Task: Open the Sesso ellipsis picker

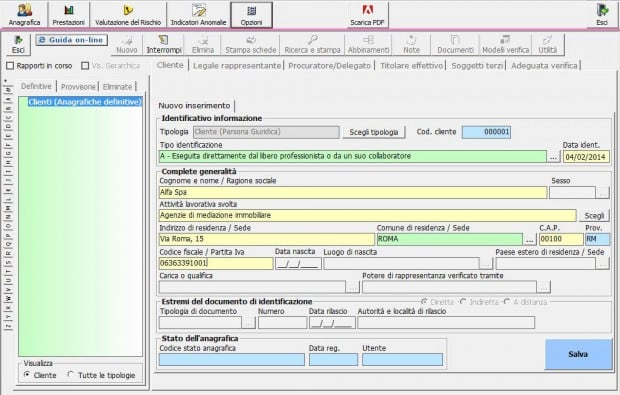Action: coord(603,193)
